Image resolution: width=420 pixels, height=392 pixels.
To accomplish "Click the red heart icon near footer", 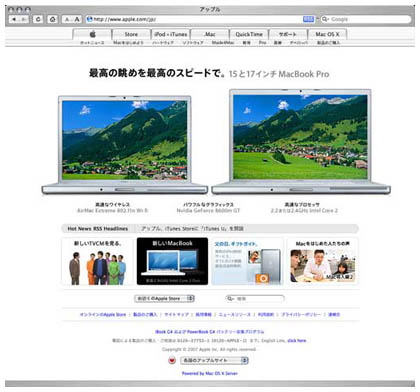I will [172, 360].
